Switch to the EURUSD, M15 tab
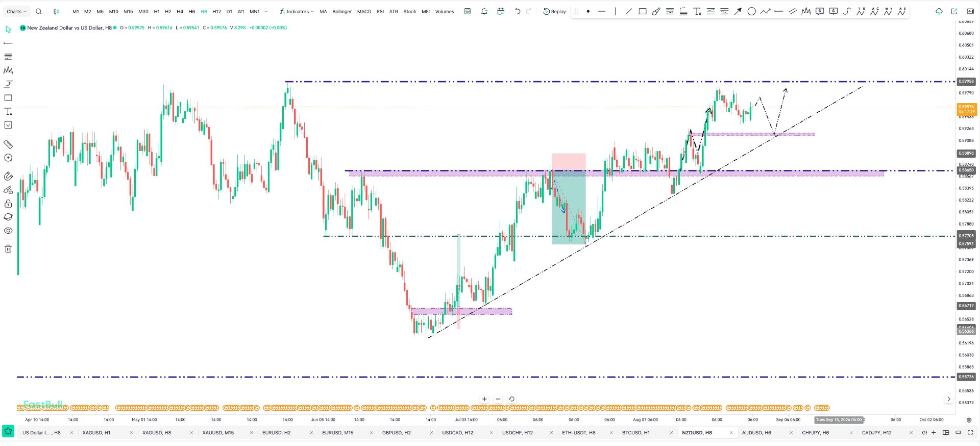This screenshot has width=980, height=446. [338, 433]
